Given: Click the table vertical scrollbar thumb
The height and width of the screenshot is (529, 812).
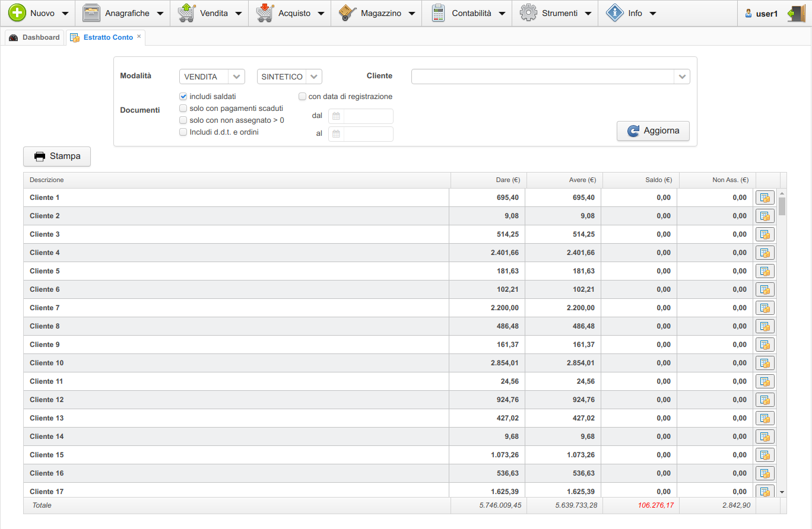Looking at the screenshot, I should coord(782,206).
